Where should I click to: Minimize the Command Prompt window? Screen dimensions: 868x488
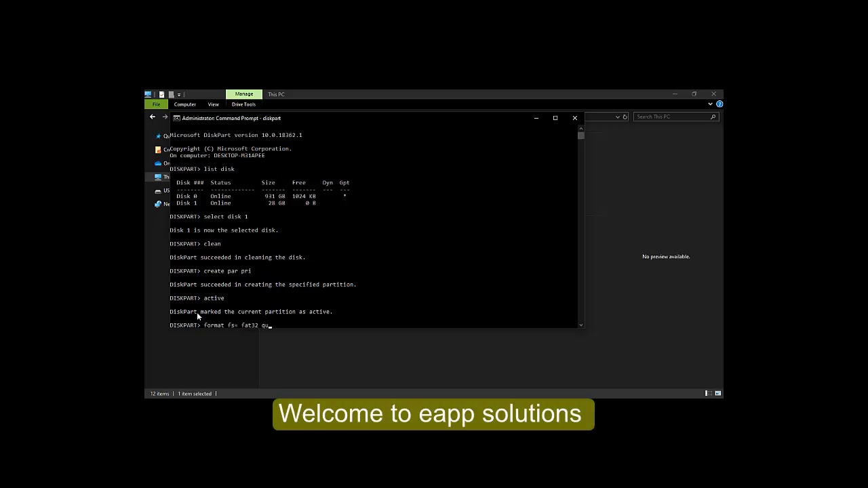click(x=536, y=118)
